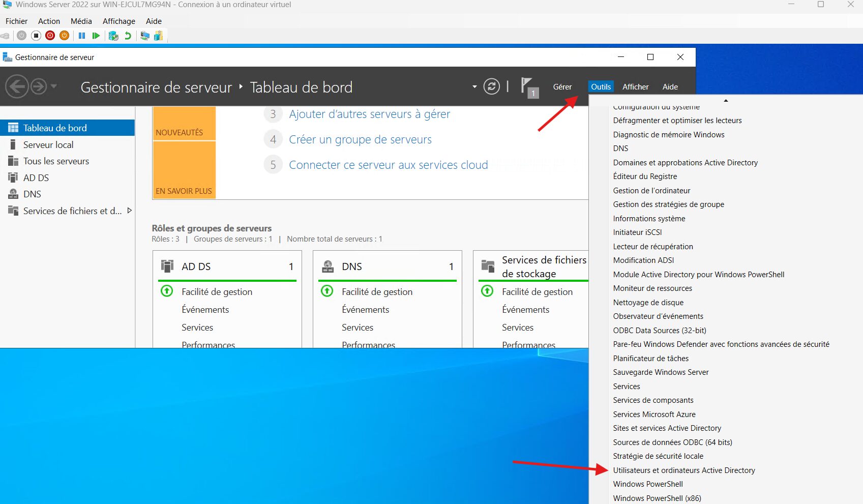
Task: Click the green status icon in the storage services tile
Action: pos(487,291)
